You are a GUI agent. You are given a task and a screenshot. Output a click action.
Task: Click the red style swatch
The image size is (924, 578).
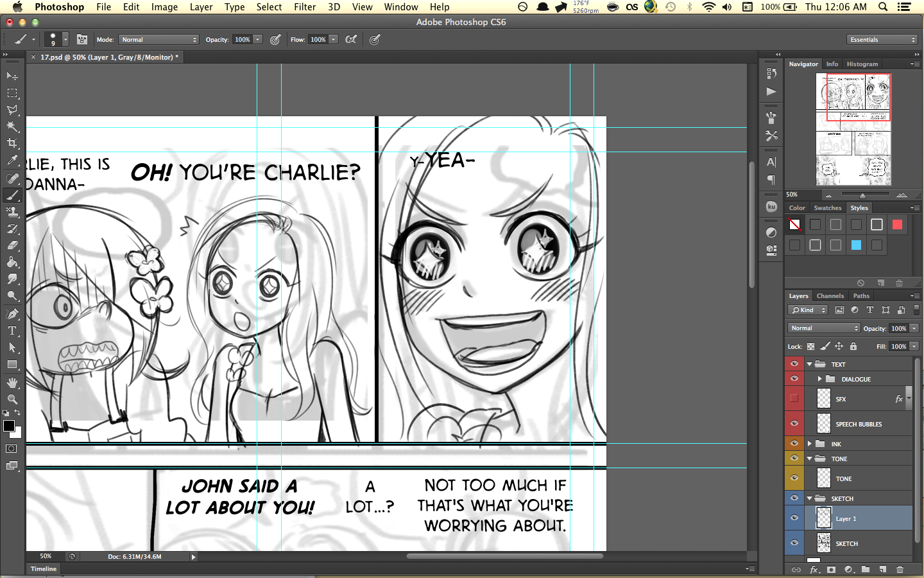897,224
